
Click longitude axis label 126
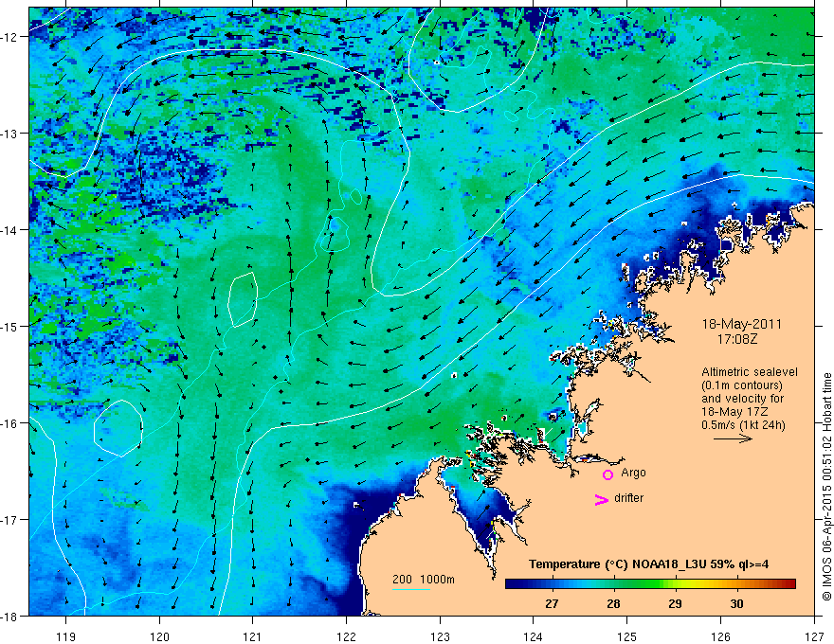(720, 636)
